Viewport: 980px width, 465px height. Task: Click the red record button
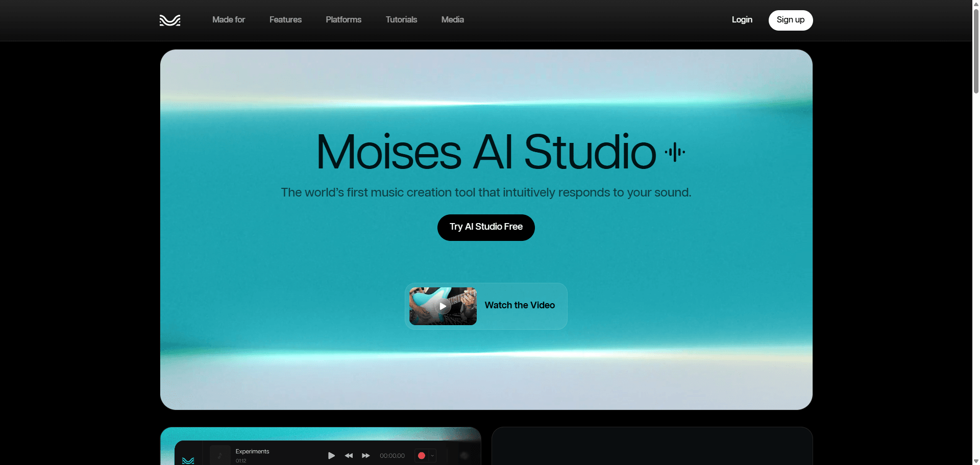(422, 456)
